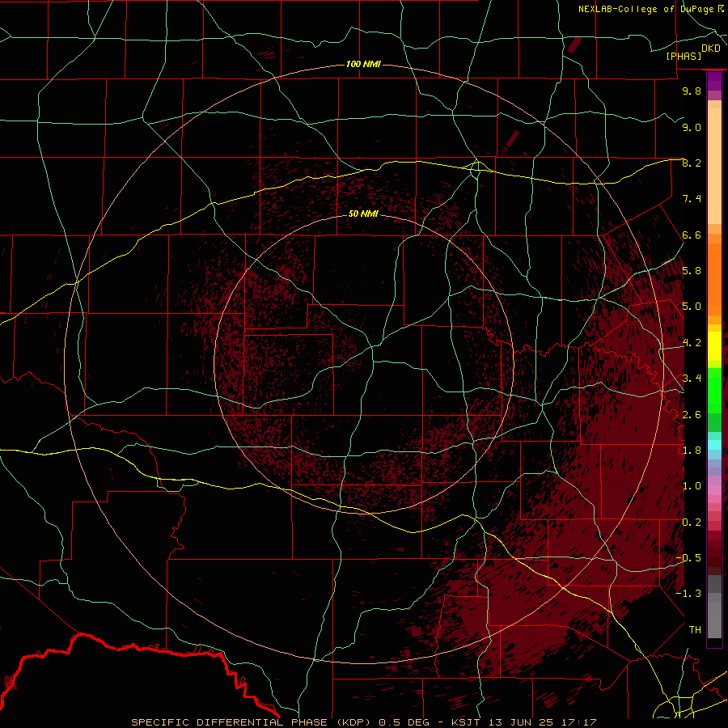This screenshot has width=728, height=728.
Task: Click the 4.2 value on the color scale
Action: click(x=692, y=343)
